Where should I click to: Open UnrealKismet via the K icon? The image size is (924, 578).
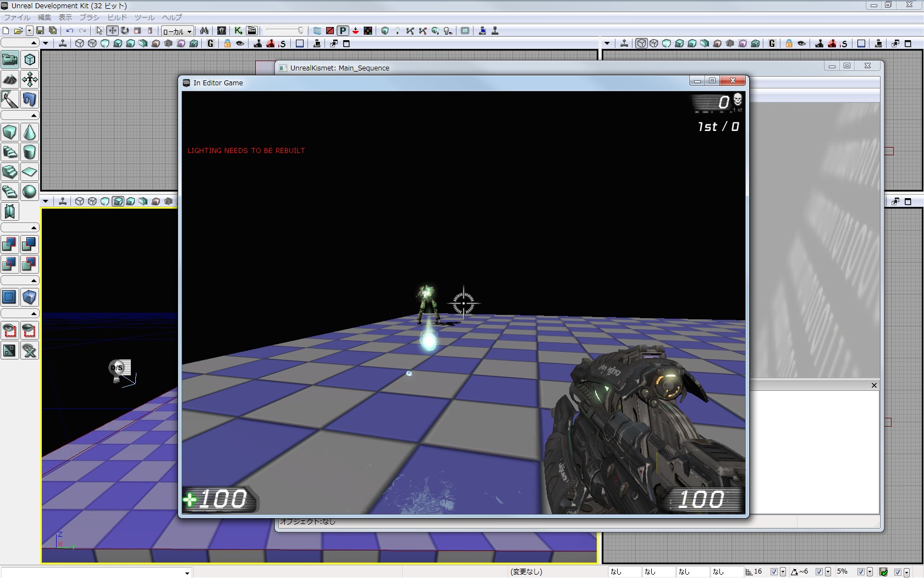click(x=238, y=31)
